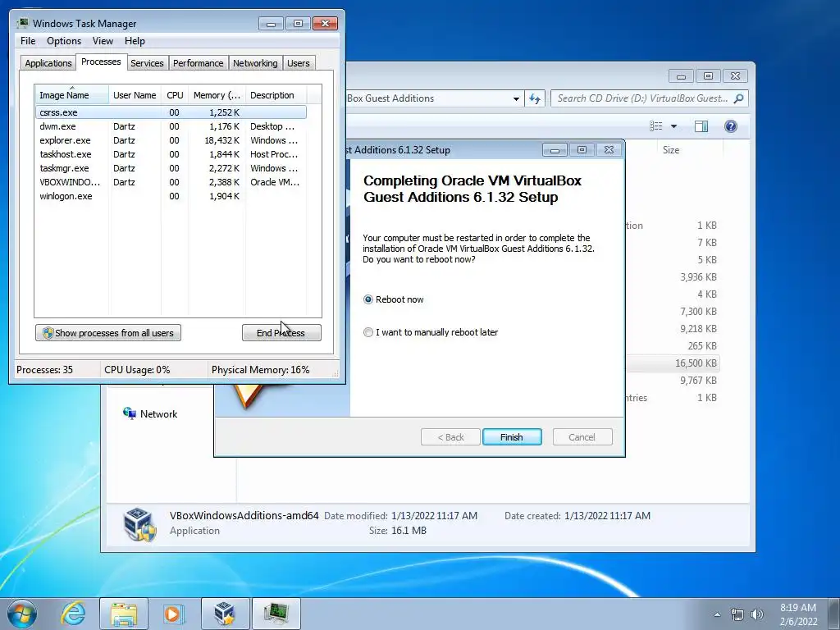Image resolution: width=840 pixels, height=630 pixels.
Task: Click the End Process button
Action: (x=281, y=333)
